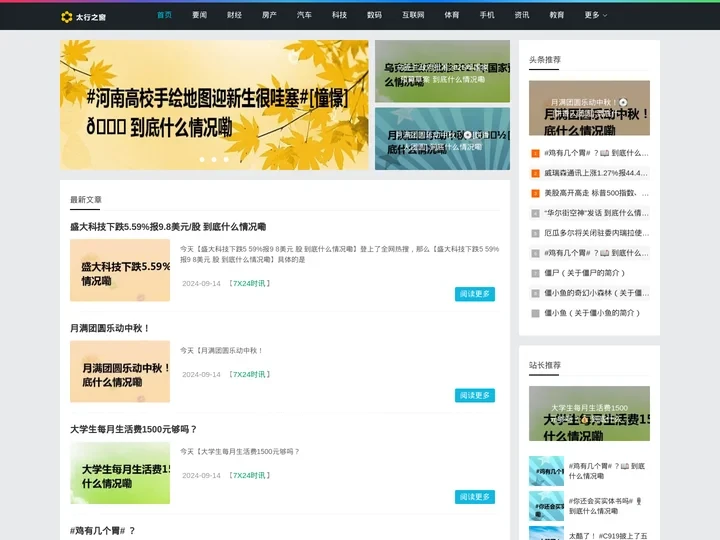Open 美股高开高走 标普500指数 headline
Screen dimensions: 720x540
[x=596, y=193]
